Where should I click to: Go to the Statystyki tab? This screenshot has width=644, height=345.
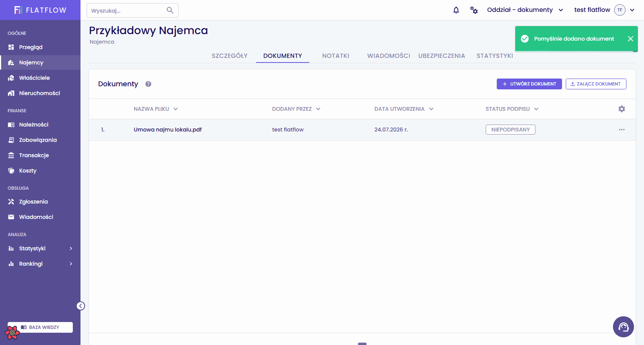495,56
